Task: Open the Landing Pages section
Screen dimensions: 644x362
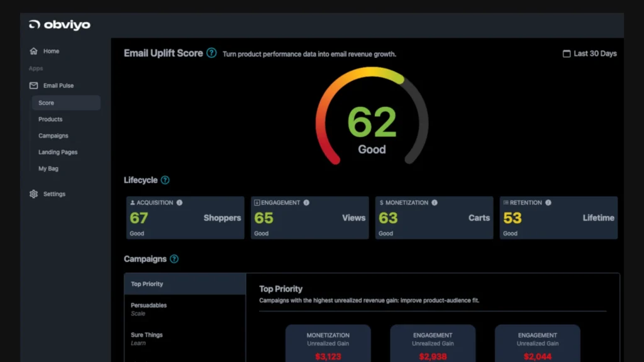Action: point(58,152)
